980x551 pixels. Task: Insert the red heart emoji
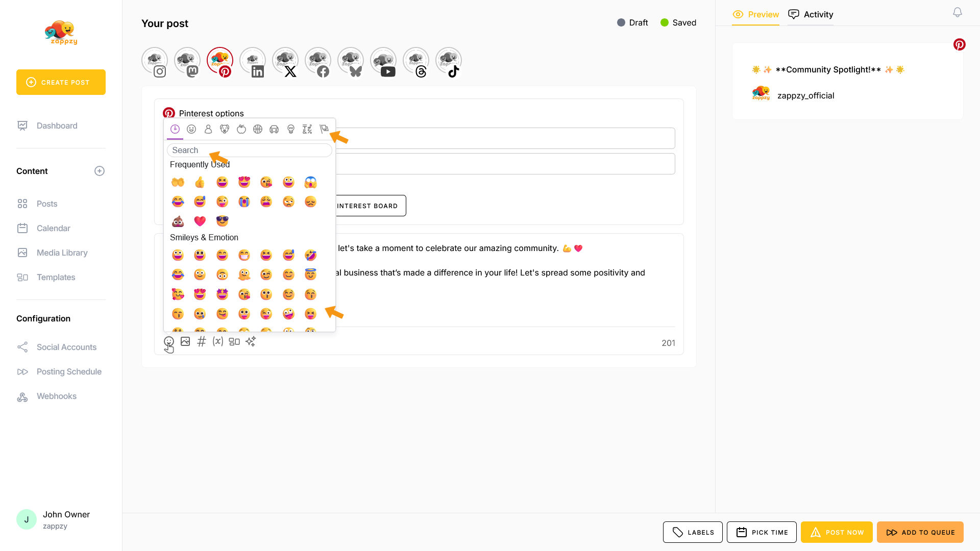pyautogui.click(x=200, y=221)
